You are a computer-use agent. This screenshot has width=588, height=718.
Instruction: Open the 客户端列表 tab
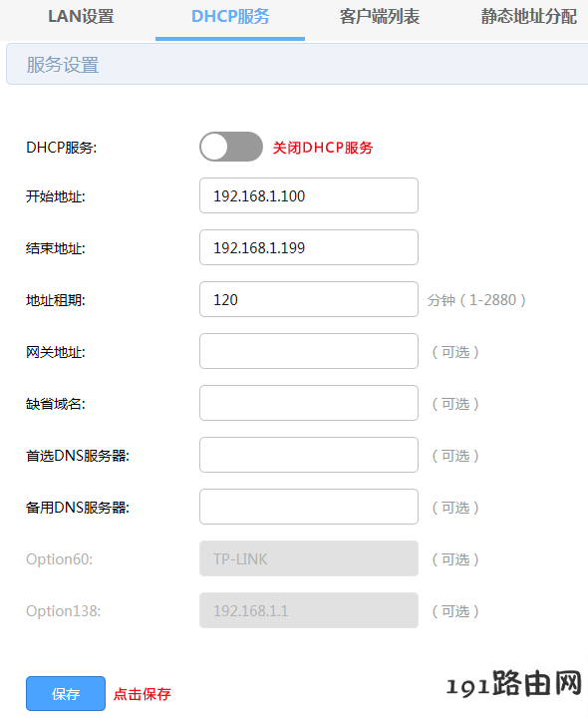click(x=380, y=17)
